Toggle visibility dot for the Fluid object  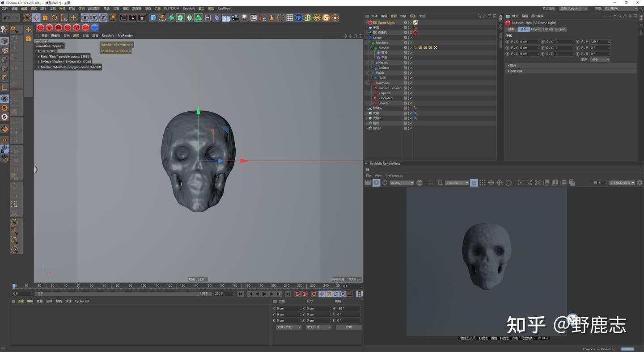[x=409, y=76]
